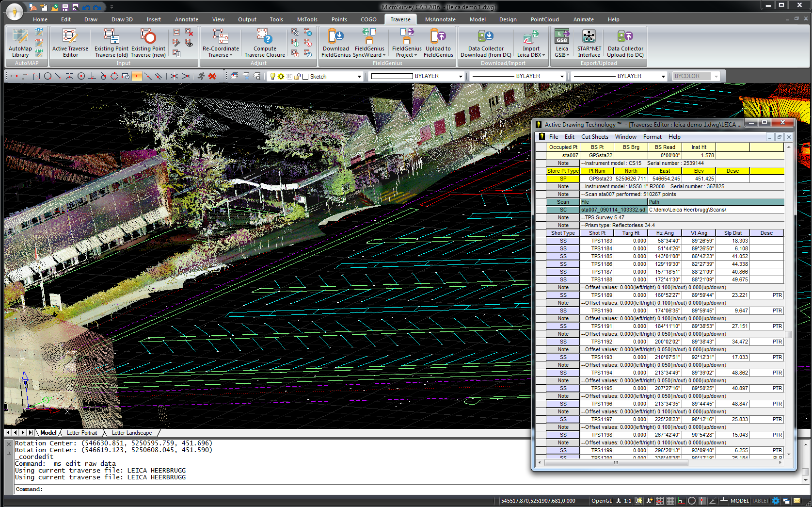This screenshot has width=812, height=507.
Task: Open Format menu in Traverse Editor
Action: tap(652, 137)
